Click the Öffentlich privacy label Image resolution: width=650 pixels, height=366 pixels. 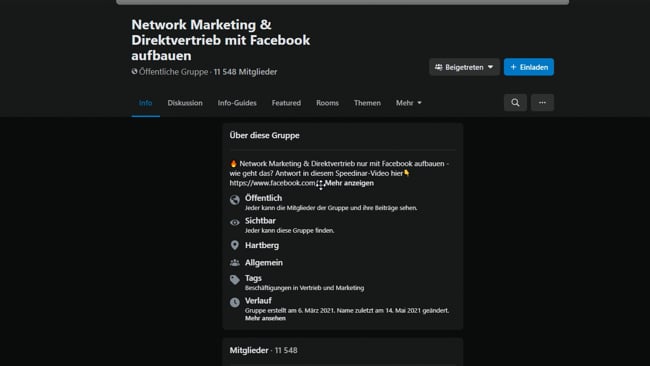point(263,198)
